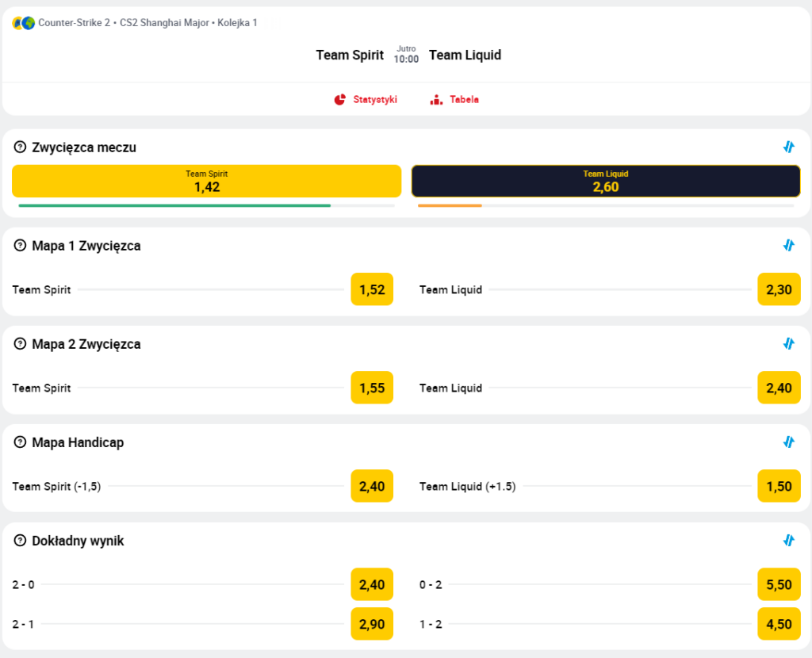Click help icon beside Mapa Handicap
812x658 pixels.
click(x=21, y=442)
